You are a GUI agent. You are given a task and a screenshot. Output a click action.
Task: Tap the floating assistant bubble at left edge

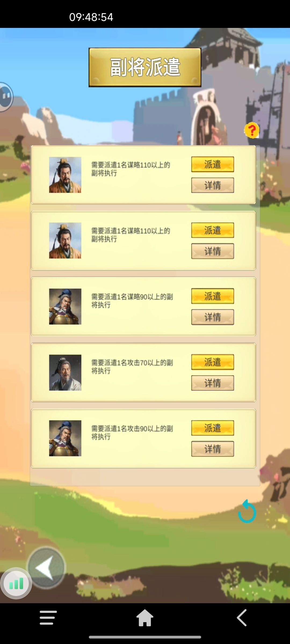[x=6, y=97]
